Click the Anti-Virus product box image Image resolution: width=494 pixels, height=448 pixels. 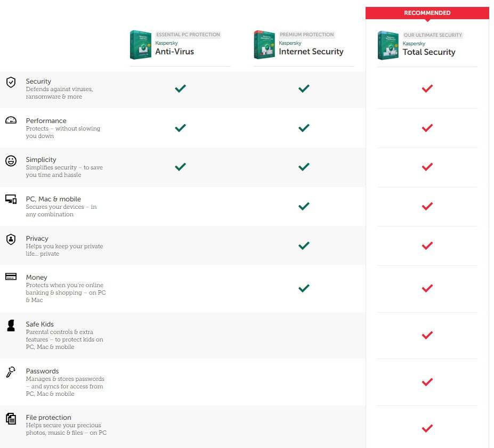141,45
